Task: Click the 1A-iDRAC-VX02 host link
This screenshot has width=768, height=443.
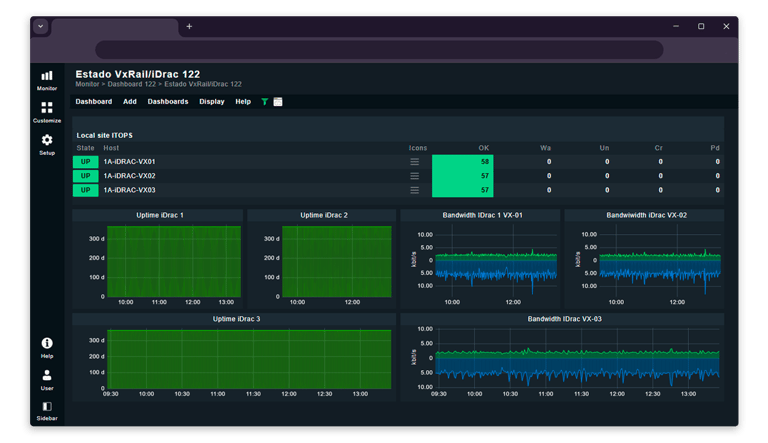Action: coord(129,176)
